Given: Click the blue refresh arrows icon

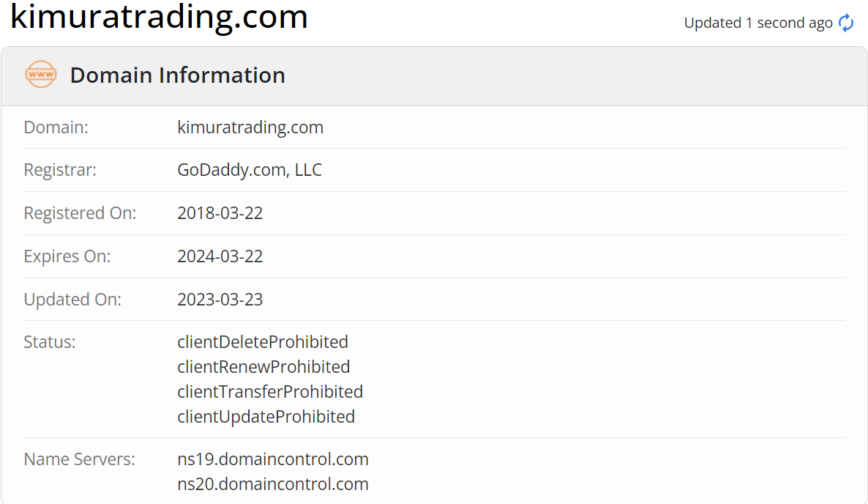Looking at the screenshot, I should (846, 23).
